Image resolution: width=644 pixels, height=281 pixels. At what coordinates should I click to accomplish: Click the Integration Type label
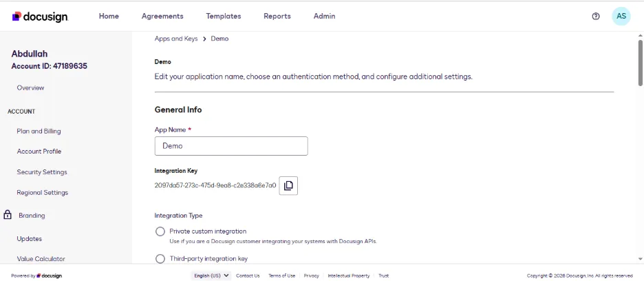tap(178, 215)
